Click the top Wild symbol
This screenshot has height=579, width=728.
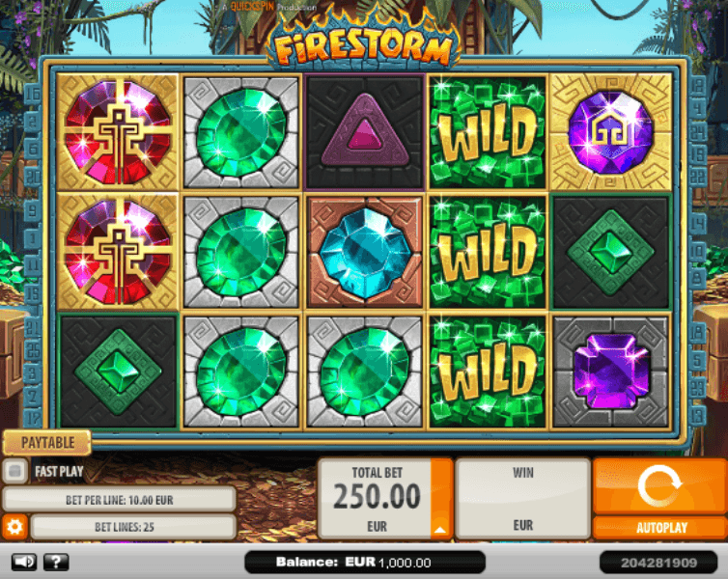(x=487, y=132)
